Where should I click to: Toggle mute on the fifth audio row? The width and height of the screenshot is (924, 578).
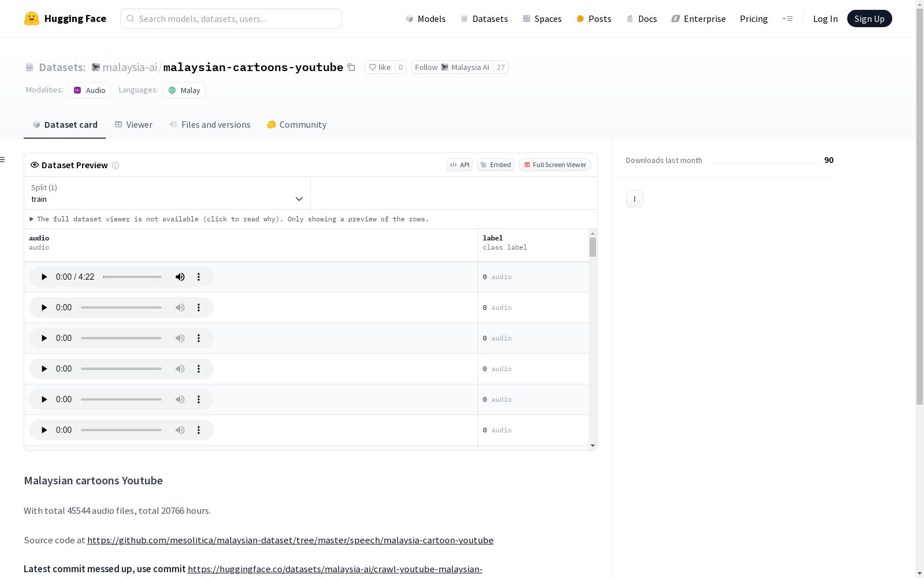[x=180, y=399]
